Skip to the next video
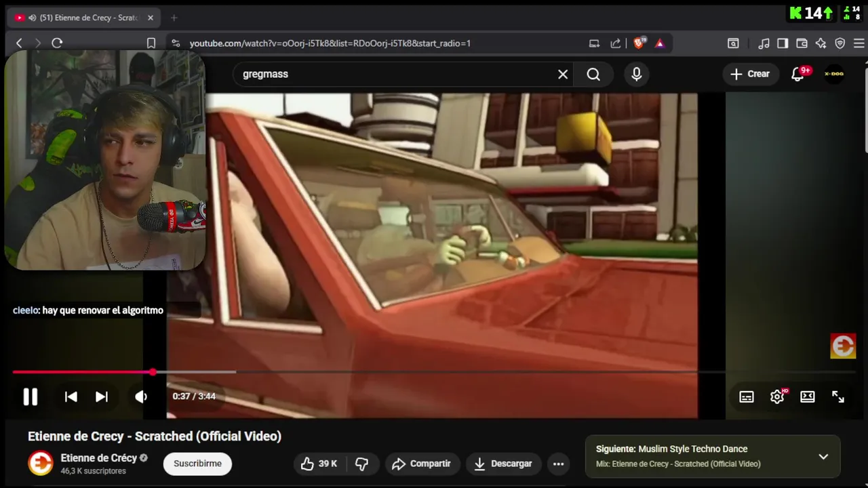868x488 pixels. pos(102,396)
